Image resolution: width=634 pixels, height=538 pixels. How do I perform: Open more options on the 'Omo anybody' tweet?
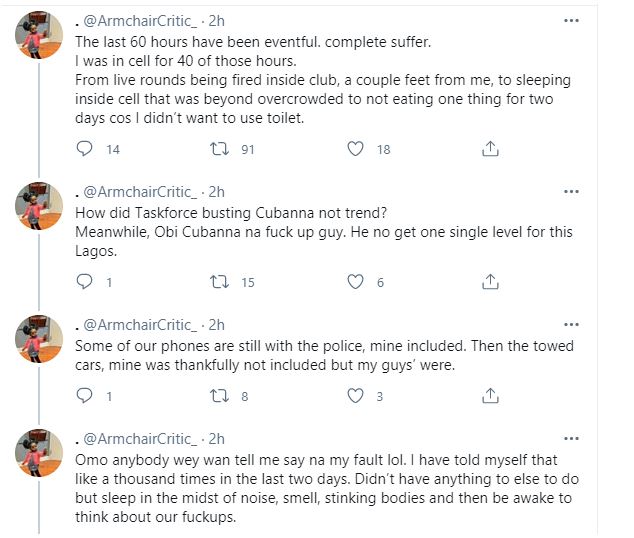[x=571, y=438]
